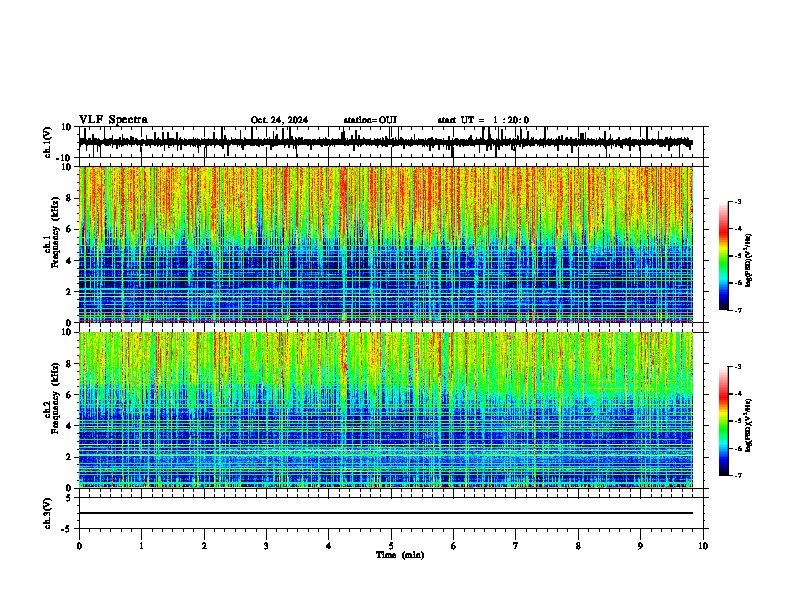The height and width of the screenshot is (612, 792).
Task: Click the "ch.1(V)" waveform axis label
Action: coord(48,142)
